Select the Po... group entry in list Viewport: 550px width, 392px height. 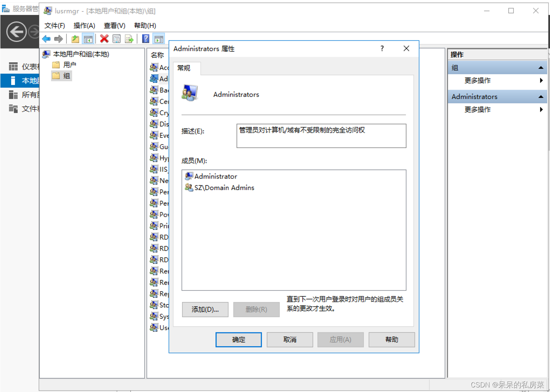(x=159, y=215)
